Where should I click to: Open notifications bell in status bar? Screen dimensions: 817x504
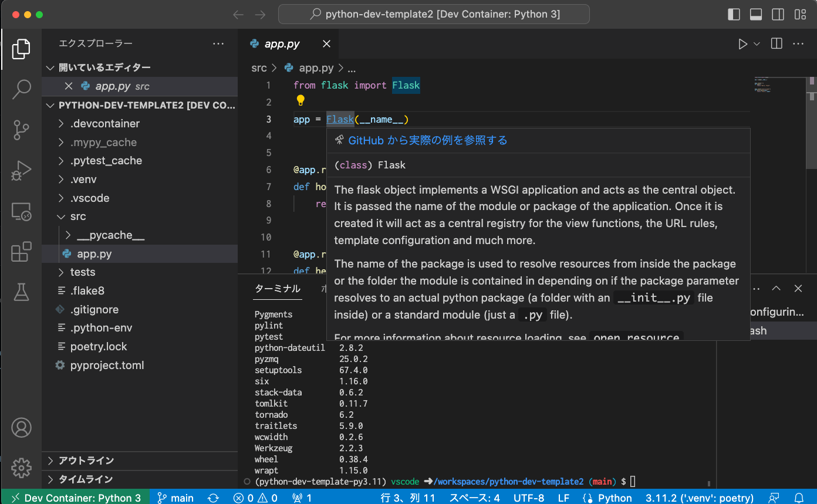coord(798,498)
